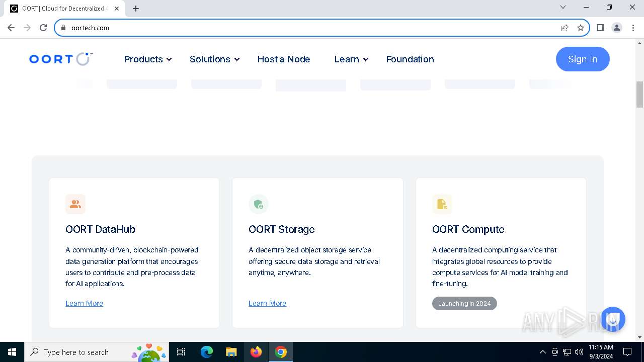
Task: Open the Chrome profile menu
Action: coord(617,28)
